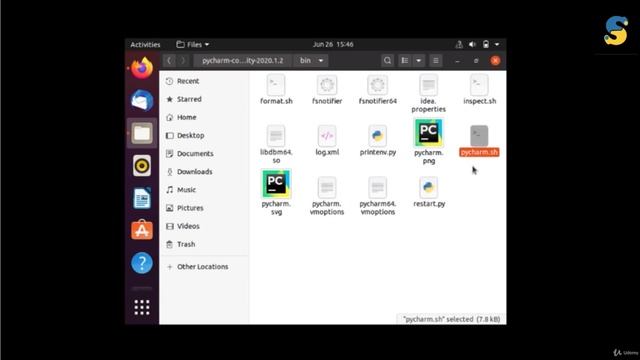This screenshot has width=640, height=360.
Task: Select the log.xml file icon
Action: (327, 136)
